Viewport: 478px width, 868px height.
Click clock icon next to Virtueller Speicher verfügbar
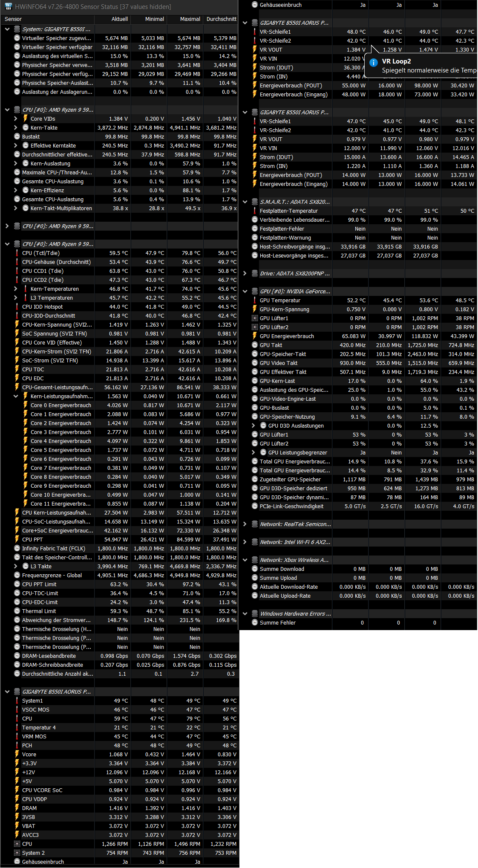17,47
